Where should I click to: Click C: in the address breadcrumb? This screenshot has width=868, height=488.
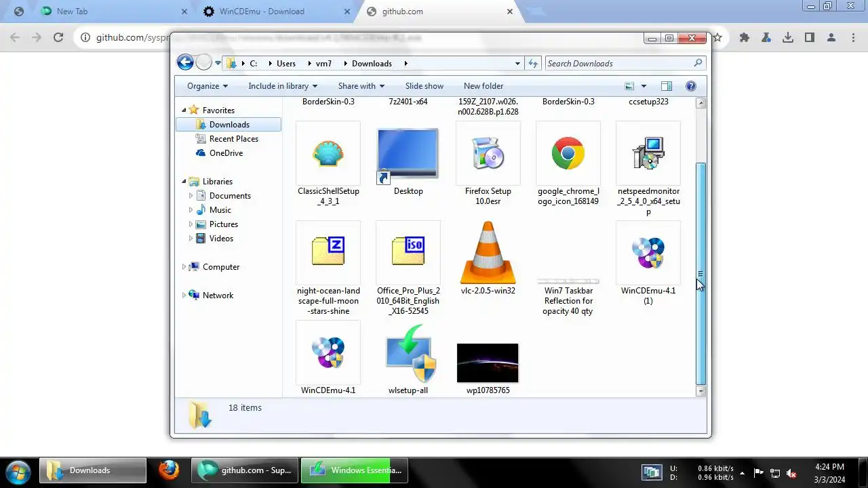tap(254, 63)
